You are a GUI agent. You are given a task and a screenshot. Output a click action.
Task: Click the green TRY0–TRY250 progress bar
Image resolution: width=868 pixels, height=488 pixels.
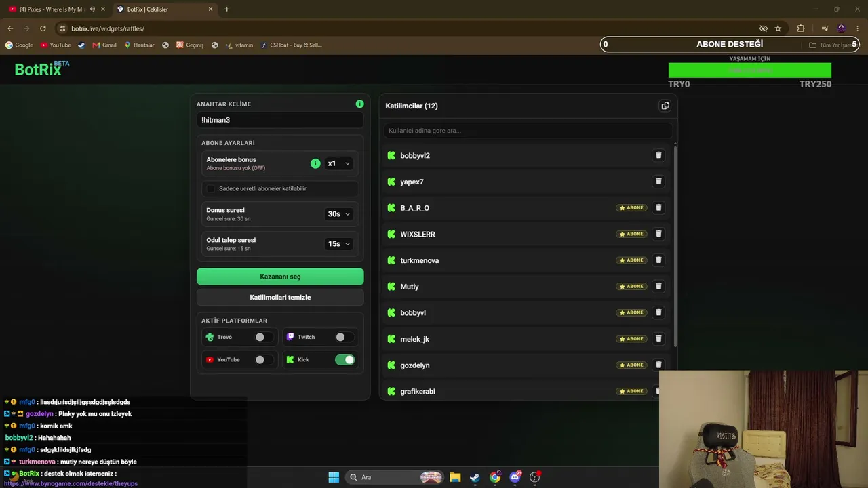tap(750, 70)
